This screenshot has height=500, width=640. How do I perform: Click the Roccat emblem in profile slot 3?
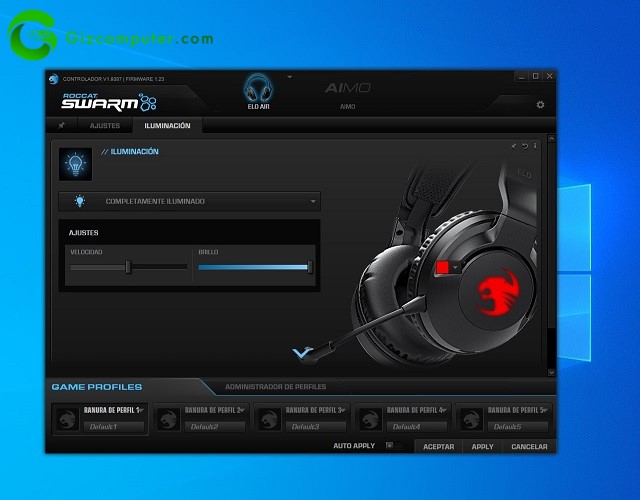269,419
